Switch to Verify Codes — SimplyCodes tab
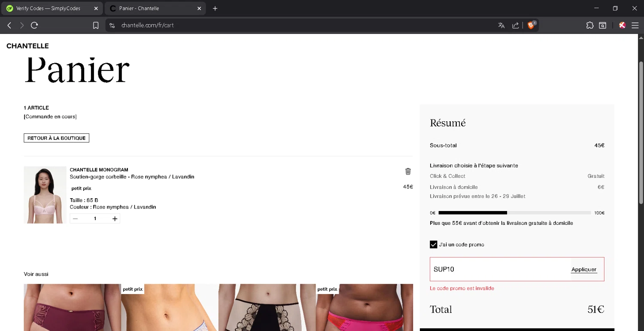The image size is (644, 331). click(52, 8)
